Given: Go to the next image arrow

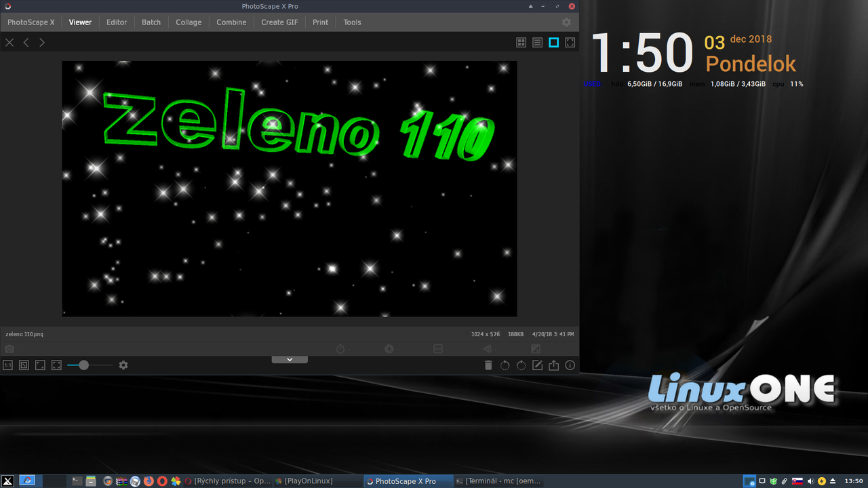Looking at the screenshot, I should 42,43.
